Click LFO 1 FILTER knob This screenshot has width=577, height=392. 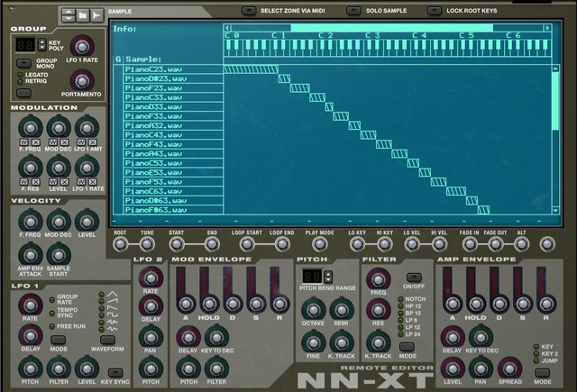coord(59,369)
